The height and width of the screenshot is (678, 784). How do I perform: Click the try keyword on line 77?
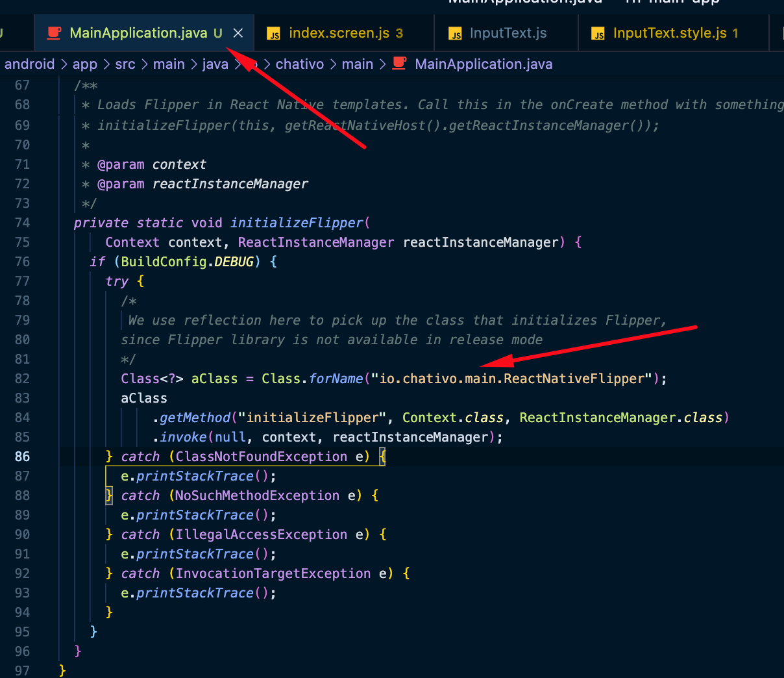[x=117, y=281]
